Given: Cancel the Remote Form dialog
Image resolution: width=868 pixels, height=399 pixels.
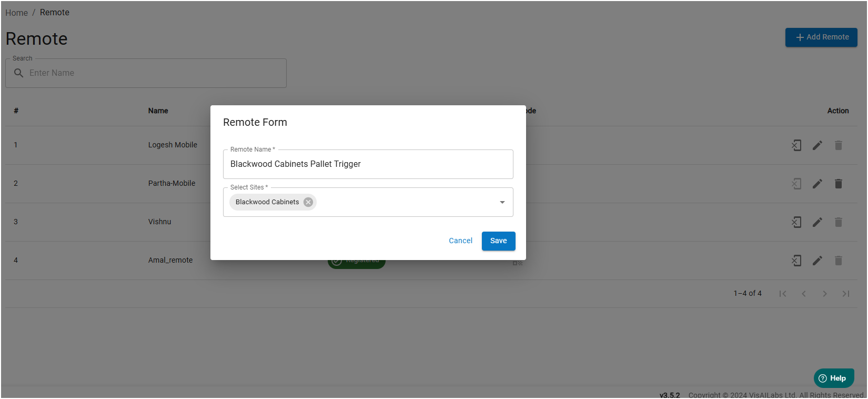Looking at the screenshot, I should pos(460,241).
